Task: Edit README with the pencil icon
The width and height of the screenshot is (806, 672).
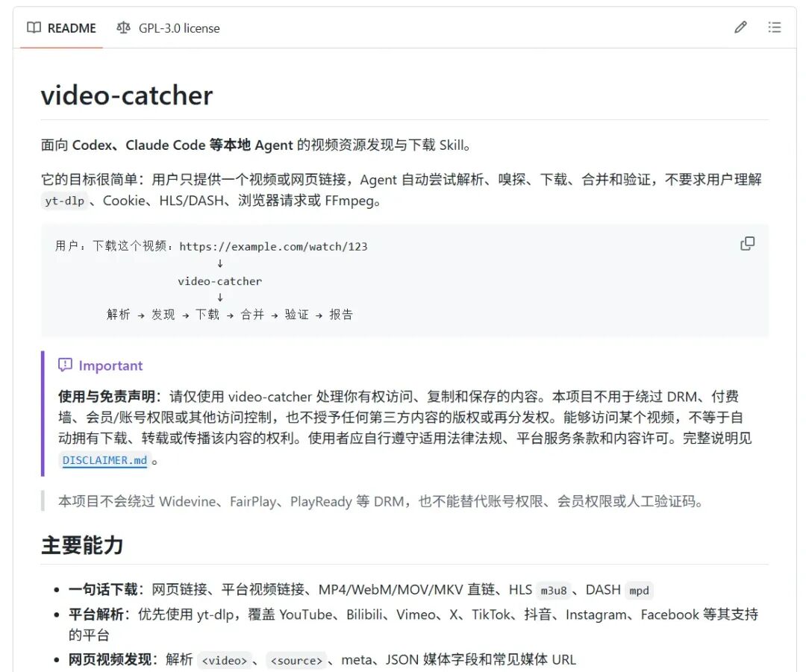Action: click(x=740, y=28)
